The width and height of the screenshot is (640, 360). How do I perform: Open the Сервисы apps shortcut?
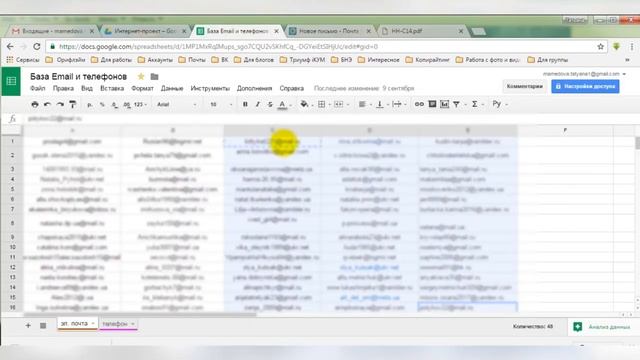[x=23, y=60]
